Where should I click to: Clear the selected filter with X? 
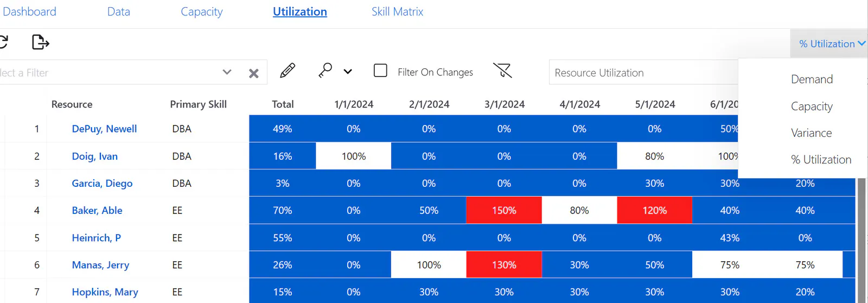pyautogui.click(x=253, y=73)
